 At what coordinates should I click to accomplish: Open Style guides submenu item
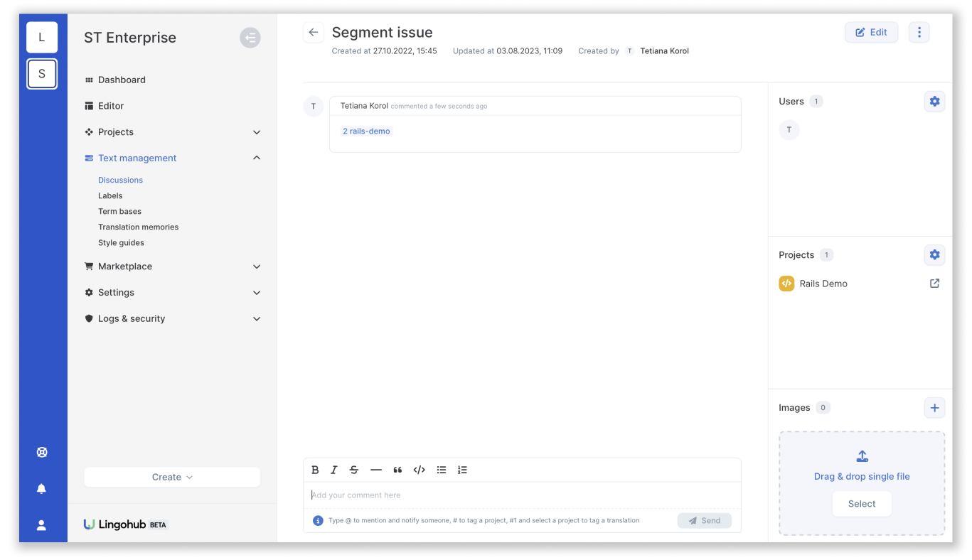pyautogui.click(x=121, y=243)
